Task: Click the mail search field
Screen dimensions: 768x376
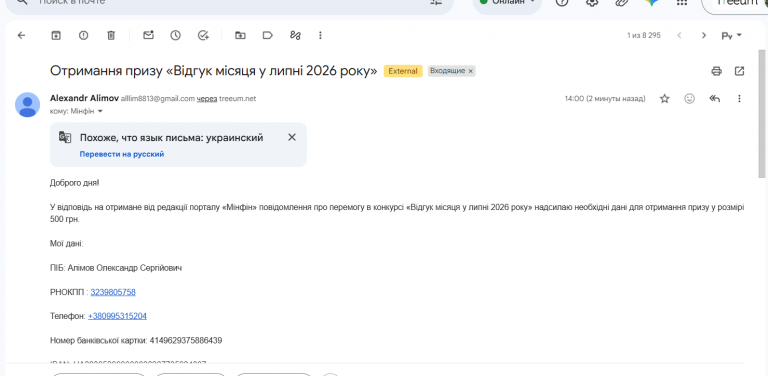Action: pos(230,4)
